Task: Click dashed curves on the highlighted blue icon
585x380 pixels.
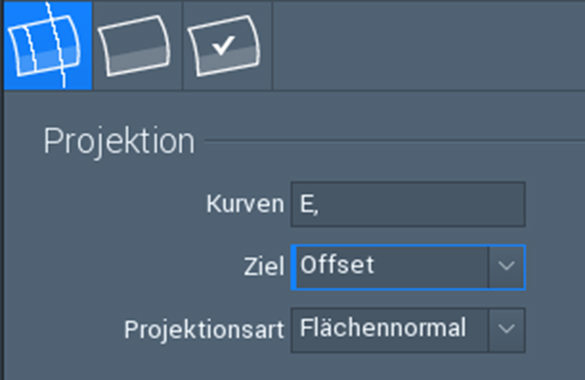Action: pyautogui.click(x=44, y=45)
